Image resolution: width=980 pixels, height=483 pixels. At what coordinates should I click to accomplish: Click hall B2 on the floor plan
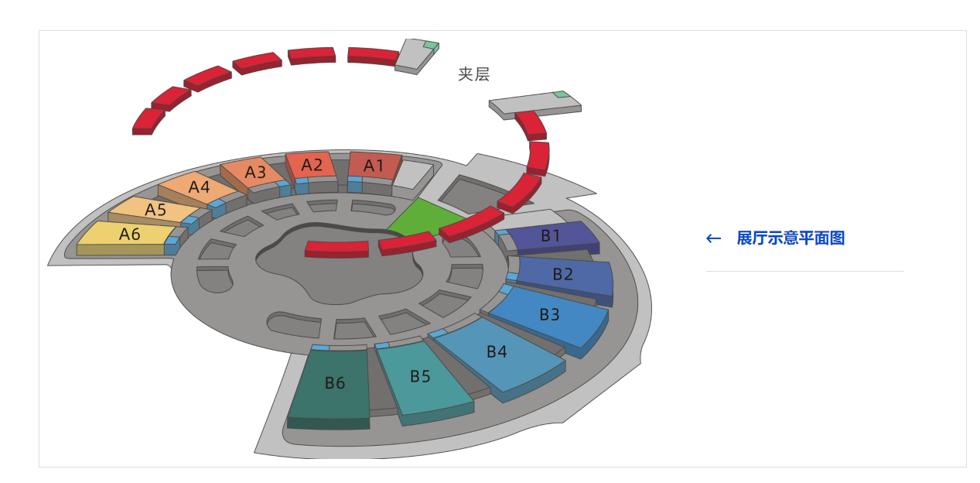tap(563, 275)
